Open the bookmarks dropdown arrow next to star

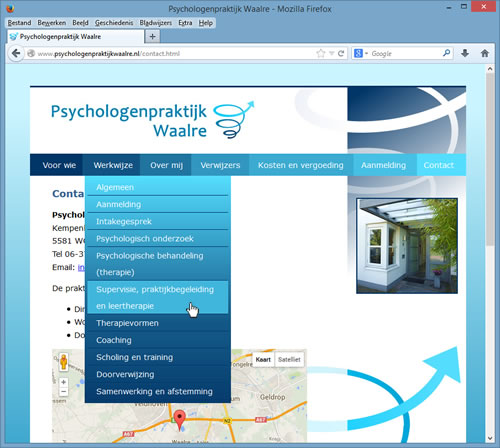tap(332, 53)
